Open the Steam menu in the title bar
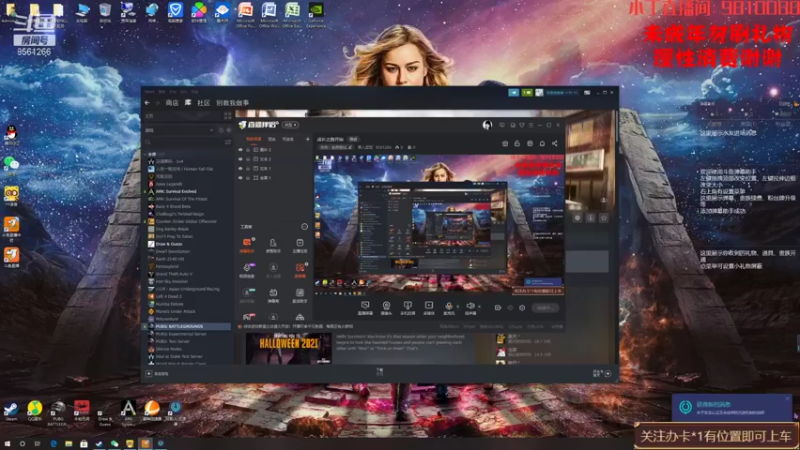The width and height of the screenshot is (800, 450). tap(149, 92)
